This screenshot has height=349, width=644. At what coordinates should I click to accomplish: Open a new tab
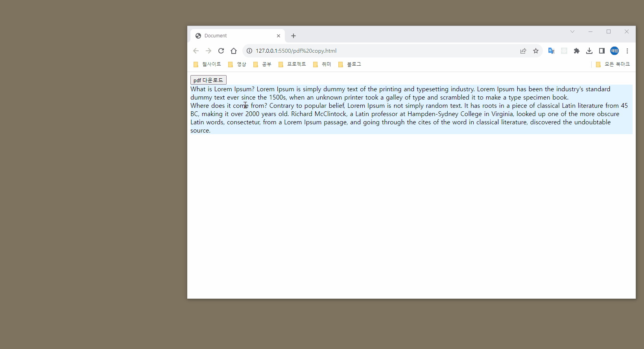293,36
